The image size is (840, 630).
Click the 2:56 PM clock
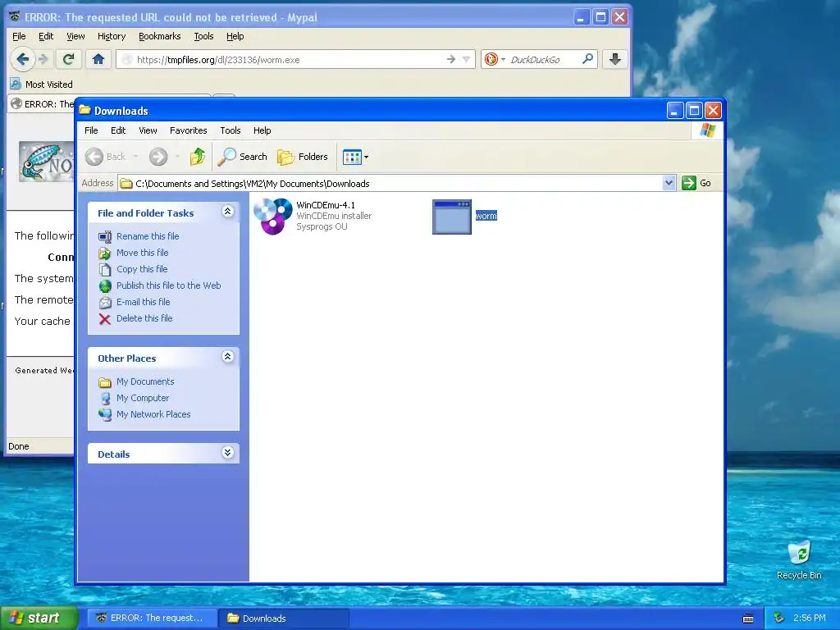tap(810, 618)
